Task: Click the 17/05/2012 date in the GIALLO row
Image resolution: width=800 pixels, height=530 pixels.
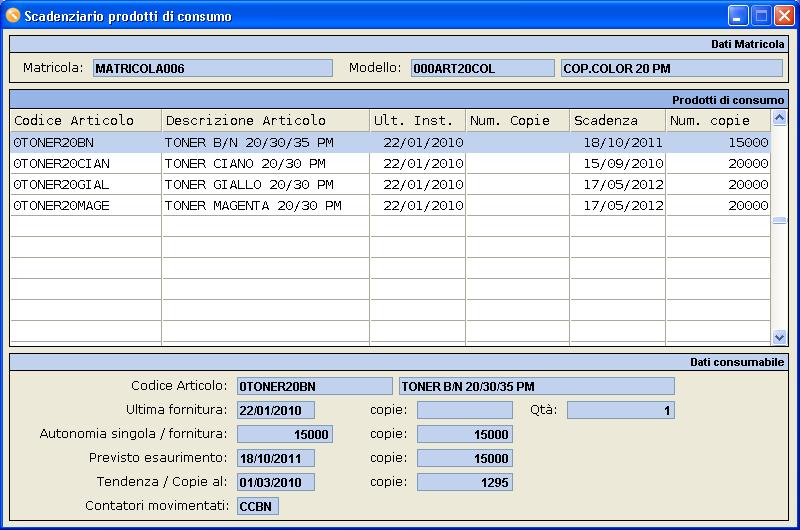Action: (x=623, y=184)
